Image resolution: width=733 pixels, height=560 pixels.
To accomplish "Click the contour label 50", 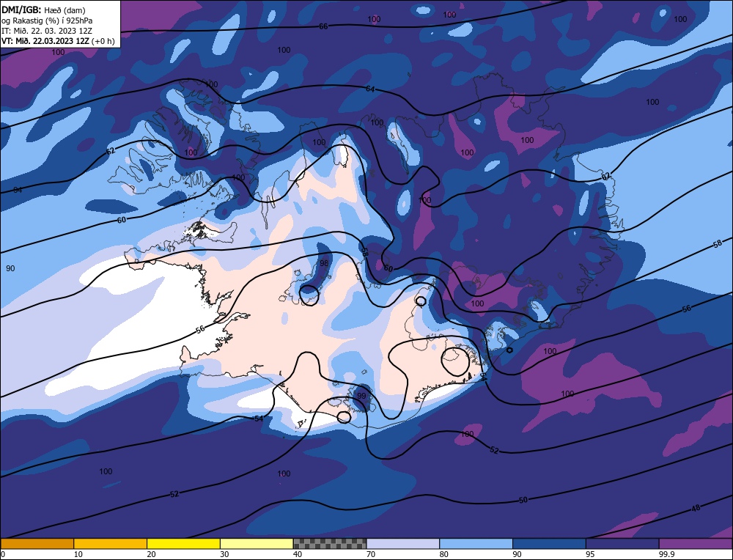I will (x=523, y=500).
